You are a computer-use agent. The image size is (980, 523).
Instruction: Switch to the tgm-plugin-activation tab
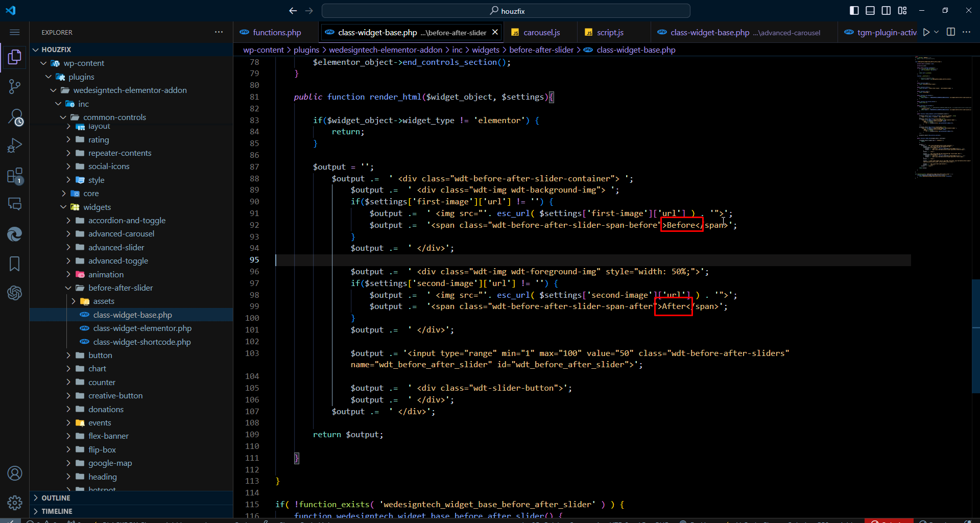point(880,33)
